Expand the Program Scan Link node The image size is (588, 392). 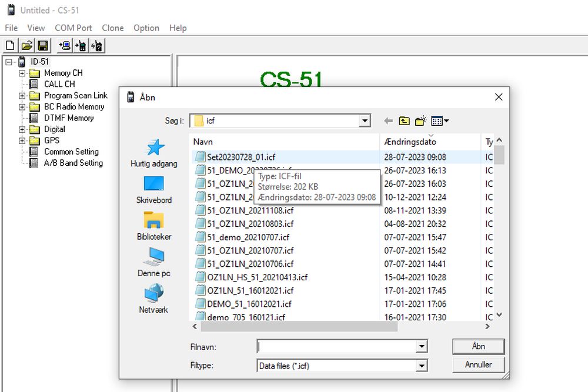point(22,96)
